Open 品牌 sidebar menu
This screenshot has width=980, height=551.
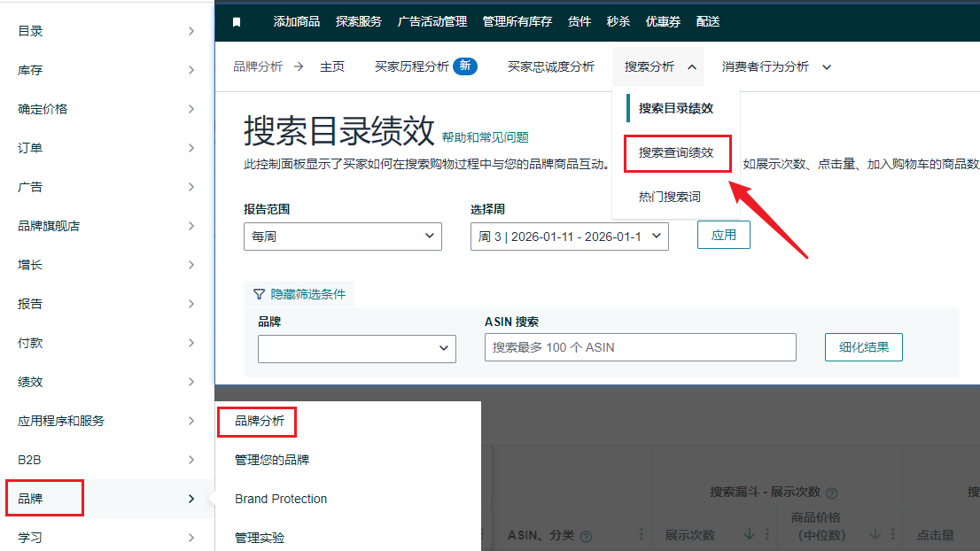pyautogui.click(x=106, y=499)
